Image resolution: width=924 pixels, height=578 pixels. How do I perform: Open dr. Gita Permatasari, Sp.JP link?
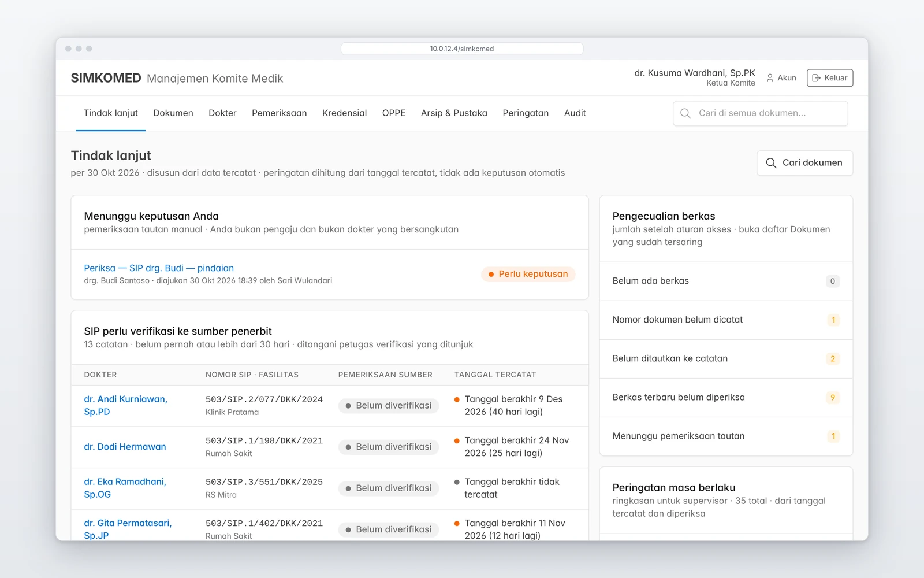point(128,529)
